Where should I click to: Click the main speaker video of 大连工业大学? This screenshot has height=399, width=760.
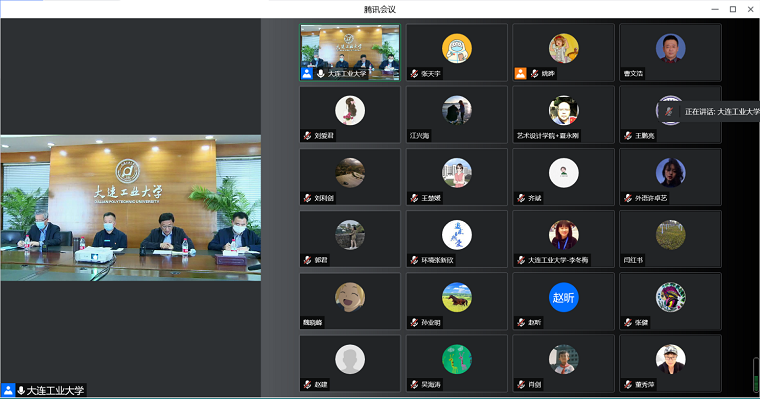(x=131, y=208)
